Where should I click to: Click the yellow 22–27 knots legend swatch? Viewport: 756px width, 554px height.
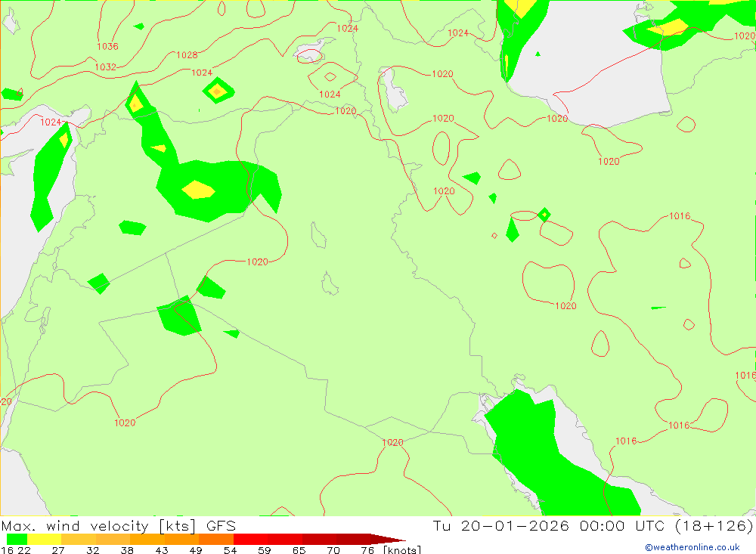[x=45, y=539]
